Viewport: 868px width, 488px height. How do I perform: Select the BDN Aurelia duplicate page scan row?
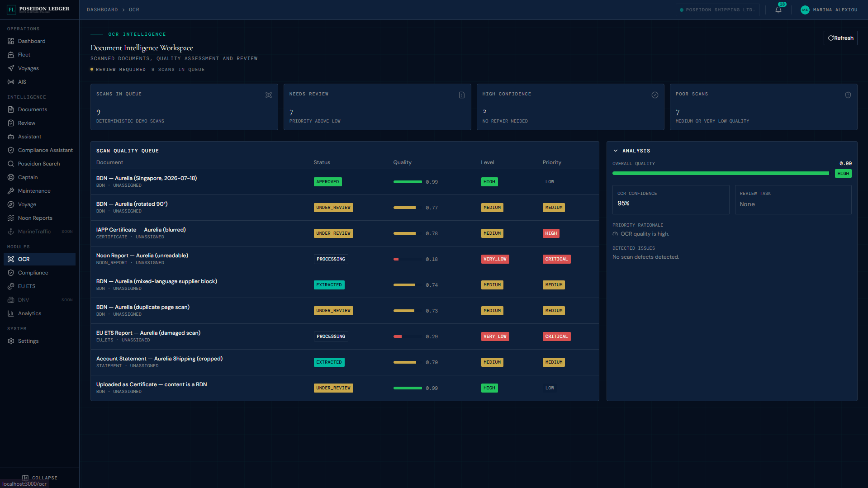[x=345, y=311]
